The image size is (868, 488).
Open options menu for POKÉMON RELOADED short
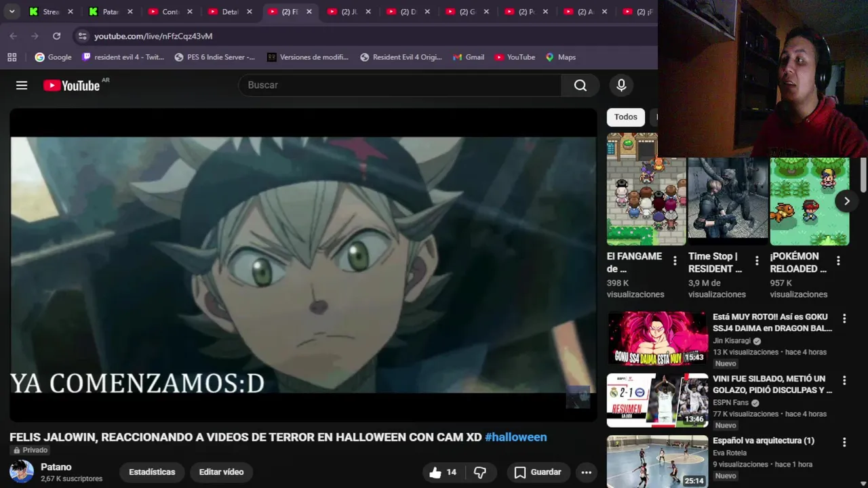pos(838,261)
